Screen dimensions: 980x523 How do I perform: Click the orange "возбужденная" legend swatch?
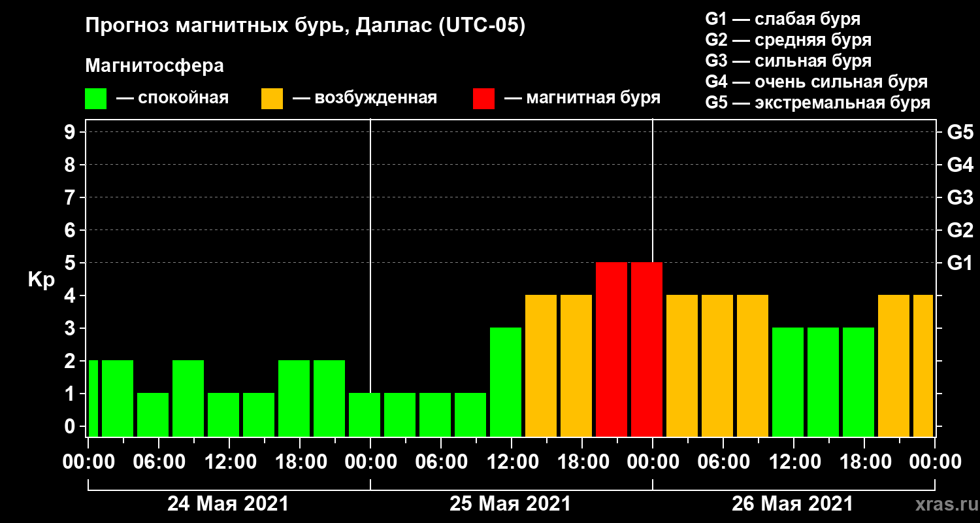coord(272,99)
